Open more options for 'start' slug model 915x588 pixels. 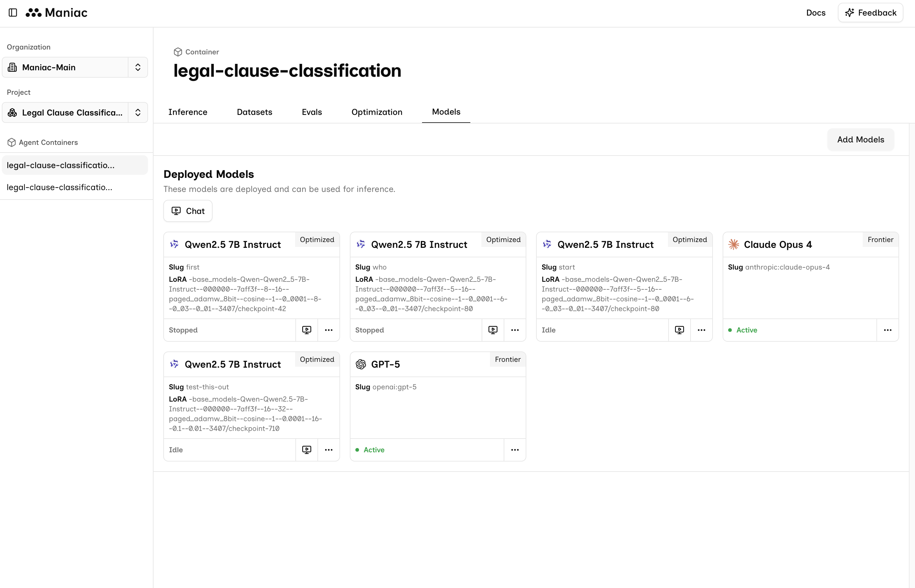(702, 330)
